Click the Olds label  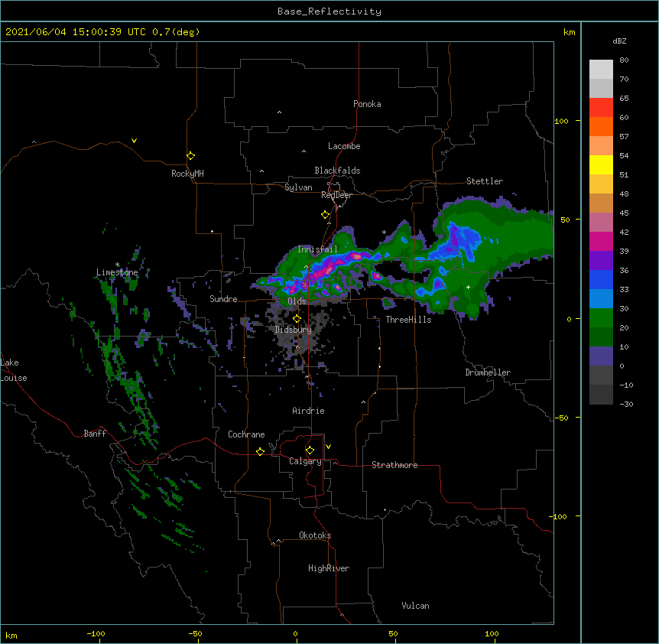click(x=297, y=301)
